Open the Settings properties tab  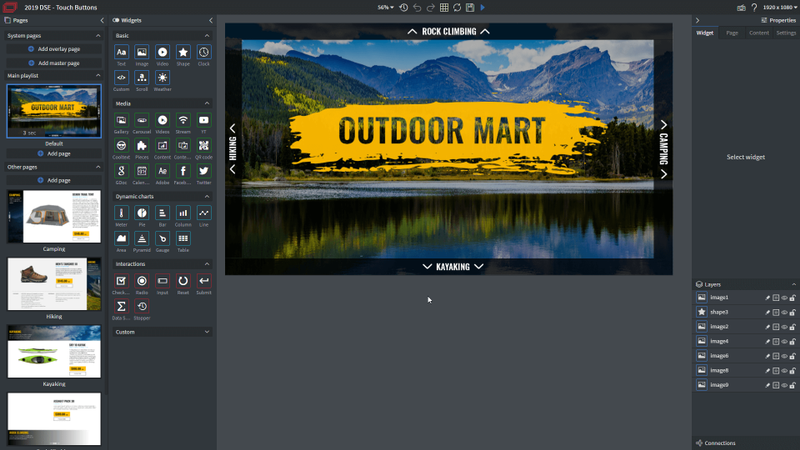[786, 33]
